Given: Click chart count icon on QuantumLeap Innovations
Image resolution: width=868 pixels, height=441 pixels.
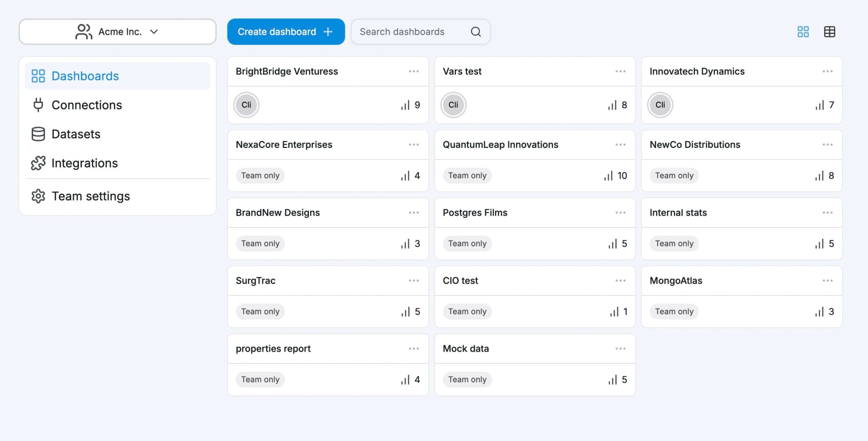Looking at the screenshot, I should [609, 176].
